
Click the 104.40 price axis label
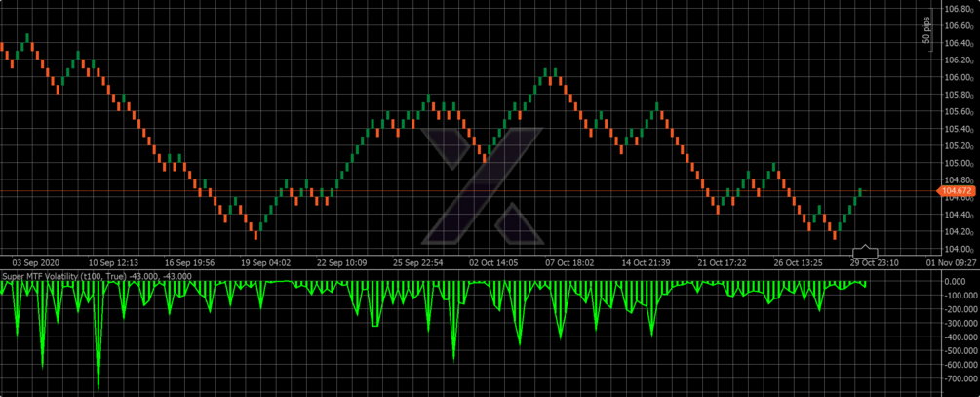pyautogui.click(x=960, y=215)
